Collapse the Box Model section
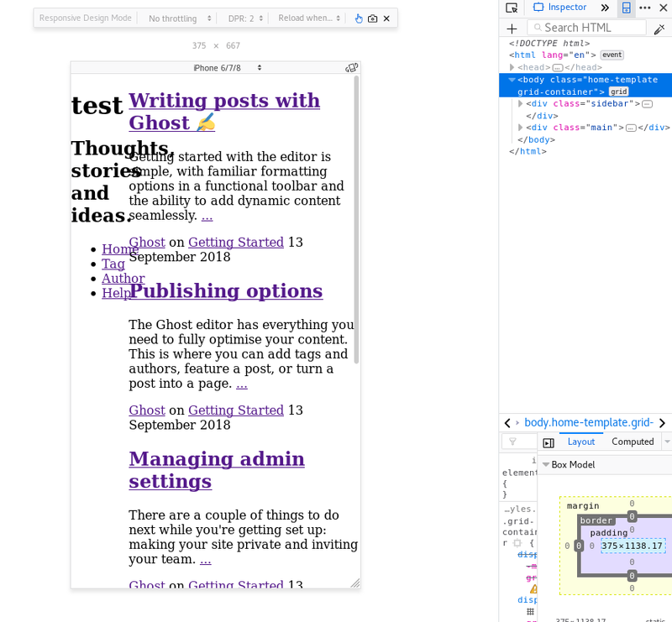 coord(545,464)
